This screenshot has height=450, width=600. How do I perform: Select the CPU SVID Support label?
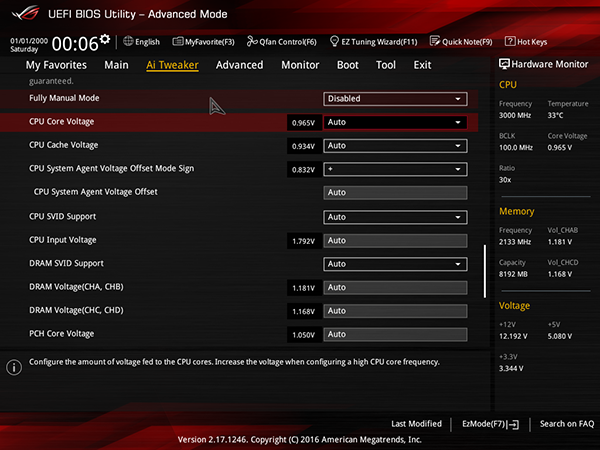pyautogui.click(x=62, y=217)
